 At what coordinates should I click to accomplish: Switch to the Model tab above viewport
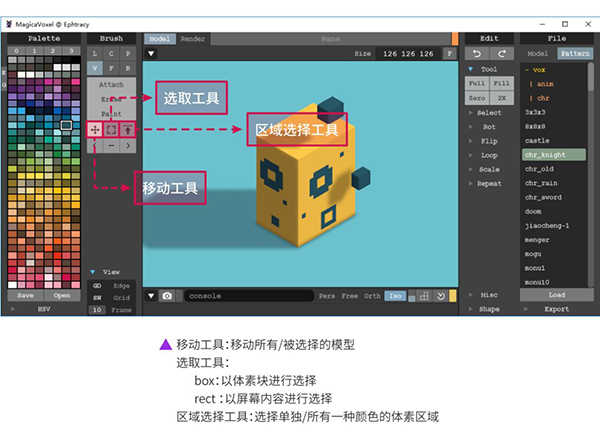coord(160,39)
